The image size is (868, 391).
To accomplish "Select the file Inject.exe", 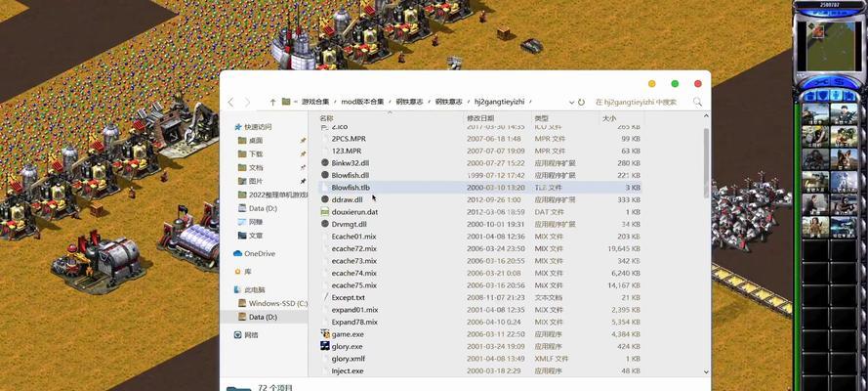I will pos(348,370).
